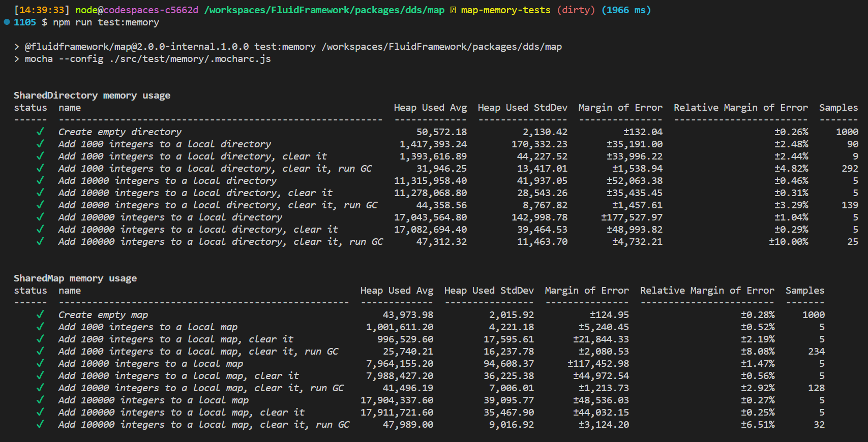This screenshot has width=868, height=442.
Task: Click row Add 10000 integers to a local directory
Action: pyautogui.click(x=436, y=181)
